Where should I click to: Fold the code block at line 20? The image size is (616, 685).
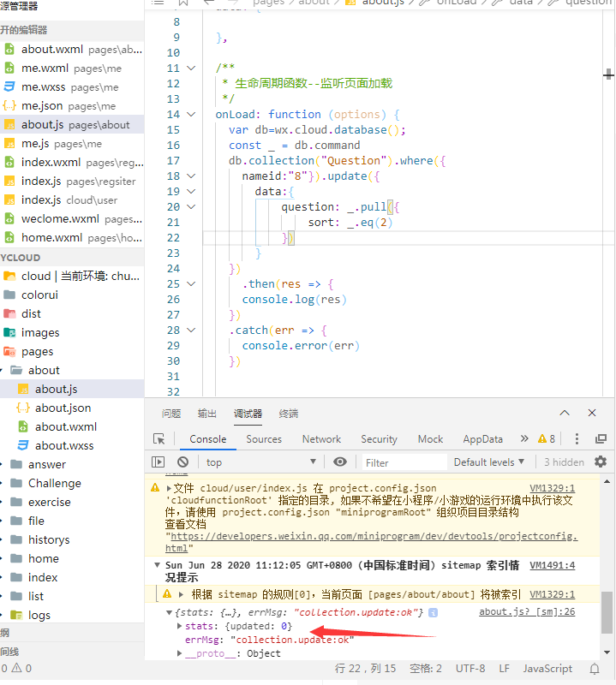[191, 206]
